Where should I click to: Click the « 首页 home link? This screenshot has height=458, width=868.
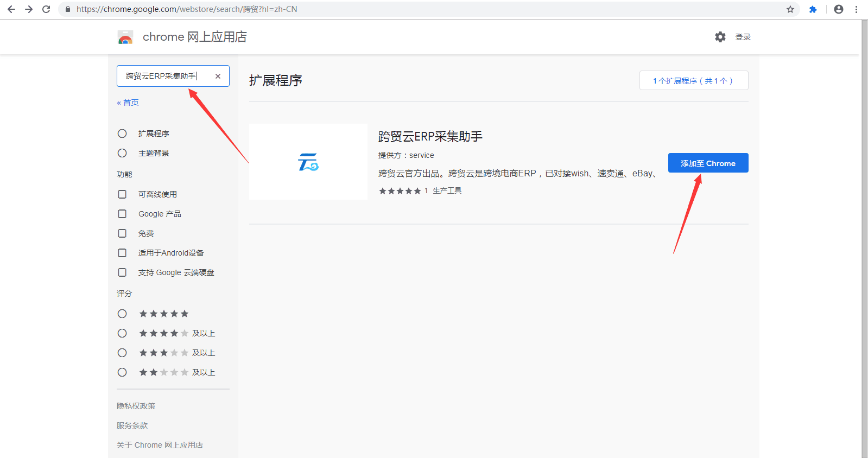click(128, 103)
